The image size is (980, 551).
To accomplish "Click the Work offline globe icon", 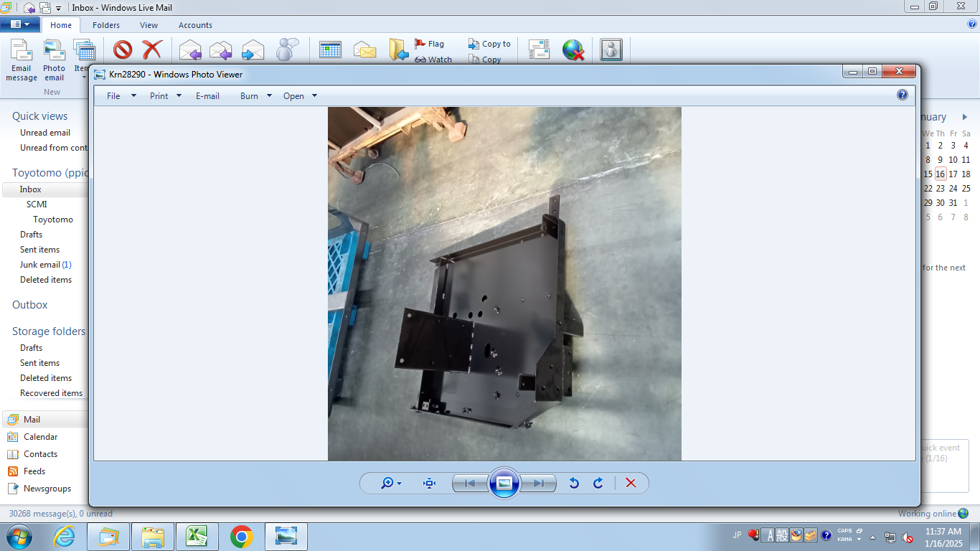I will [573, 50].
